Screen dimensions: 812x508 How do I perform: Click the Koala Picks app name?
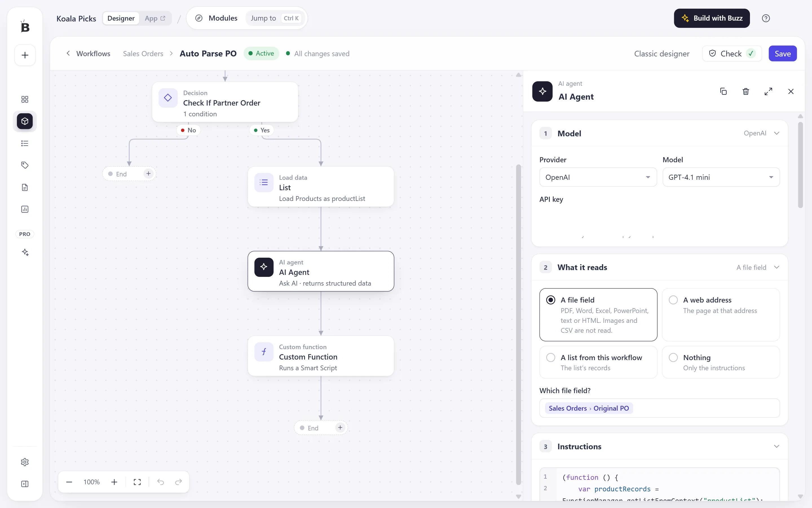76,18
